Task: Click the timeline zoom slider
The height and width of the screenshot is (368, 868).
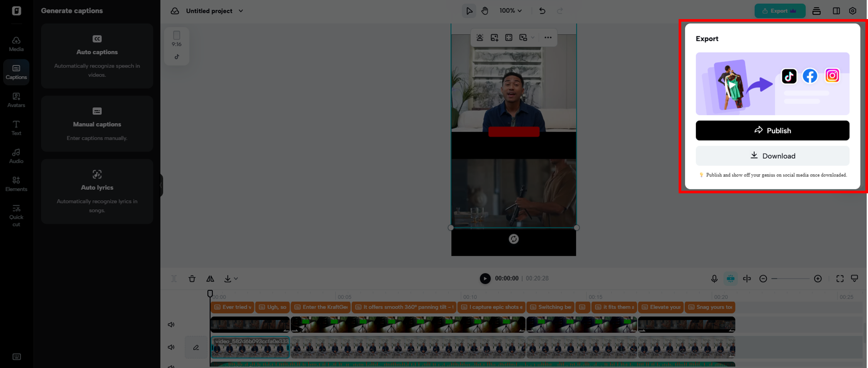Action: (790, 279)
